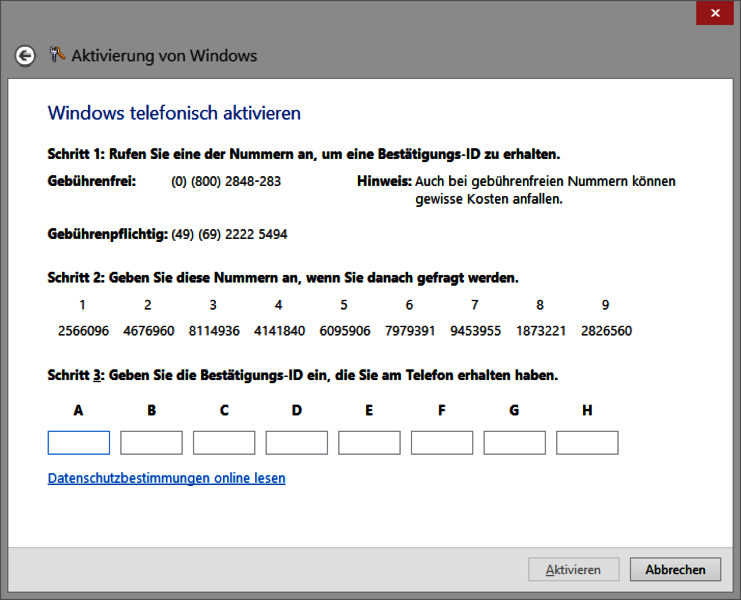This screenshot has height=600, width=741.
Task: Click the Aktivierung von Windows title
Action: pyautogui.click(x=164, y=56)
